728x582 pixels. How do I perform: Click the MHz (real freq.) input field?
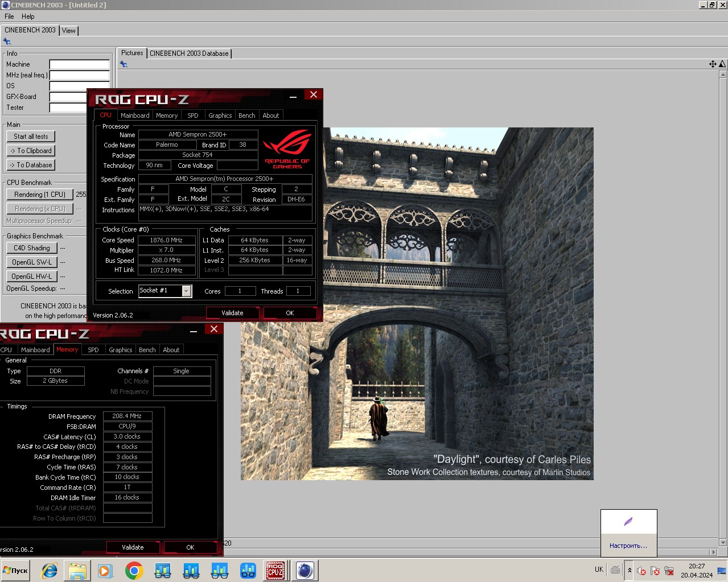pyautogui.click(x=79, y=75)
